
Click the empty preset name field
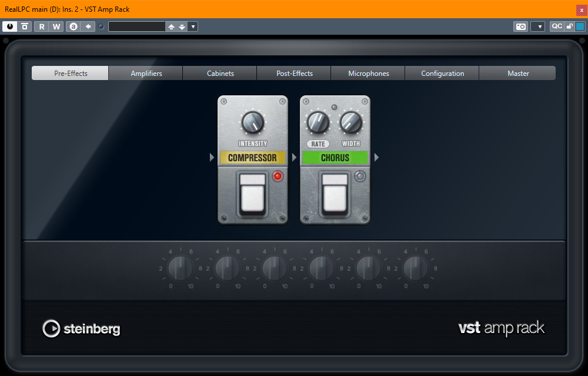[x=137, y=26]
